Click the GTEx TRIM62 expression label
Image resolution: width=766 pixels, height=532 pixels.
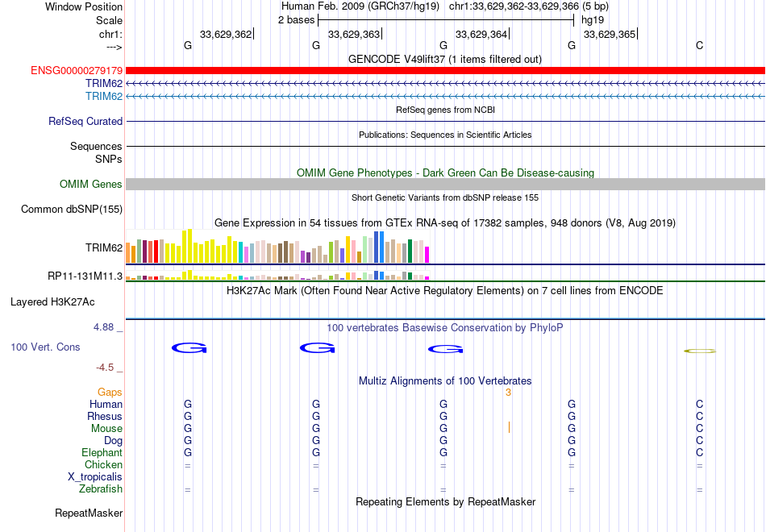[x=103, y=247]
